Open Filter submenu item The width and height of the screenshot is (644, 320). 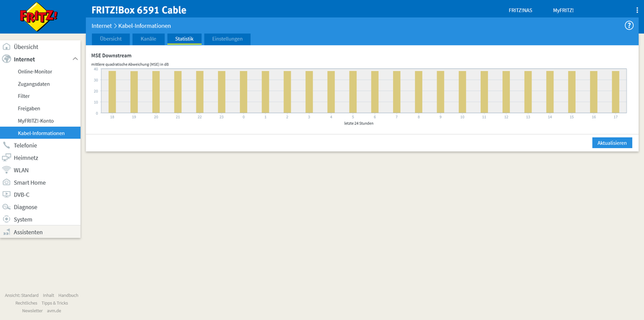40,96
